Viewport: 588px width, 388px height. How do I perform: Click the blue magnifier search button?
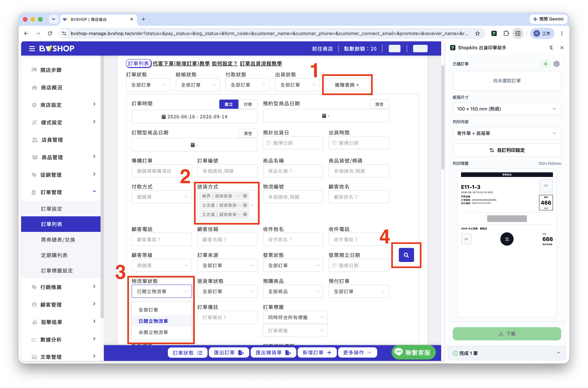(x=406, y=255)
